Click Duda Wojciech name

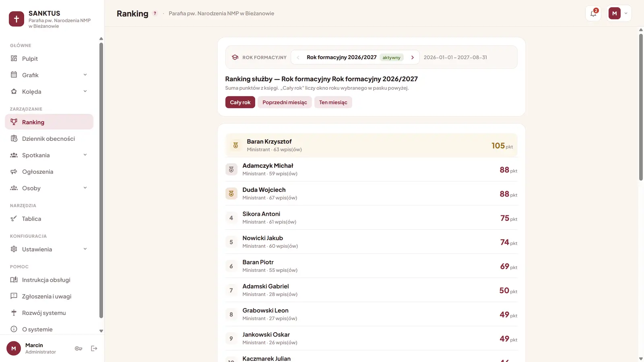coord(264,189)
